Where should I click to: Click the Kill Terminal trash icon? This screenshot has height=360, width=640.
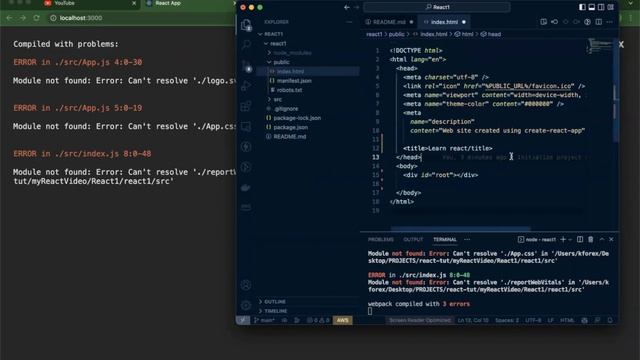point(591,239)
